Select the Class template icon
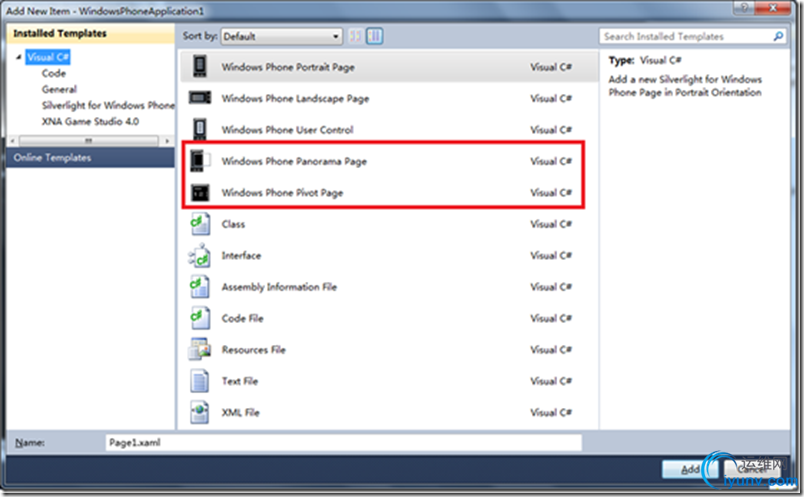Screen dimensions: 804x497 [199, 224]
